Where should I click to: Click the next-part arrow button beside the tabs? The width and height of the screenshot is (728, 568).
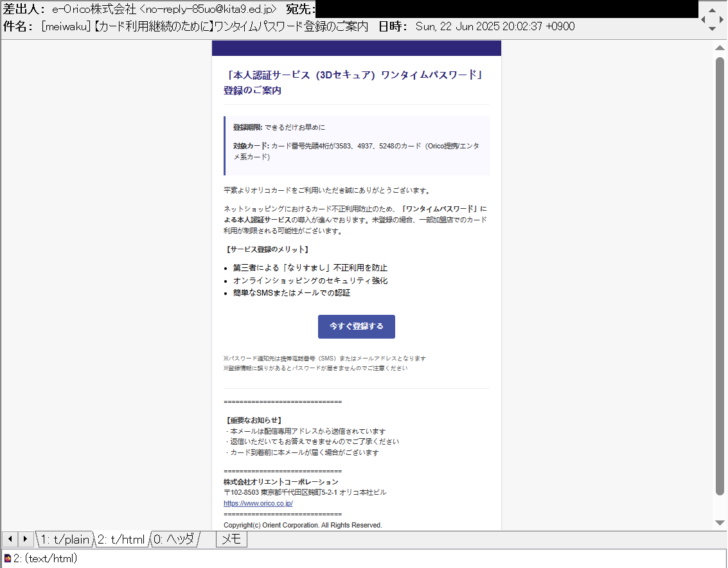tap(25, 538)
